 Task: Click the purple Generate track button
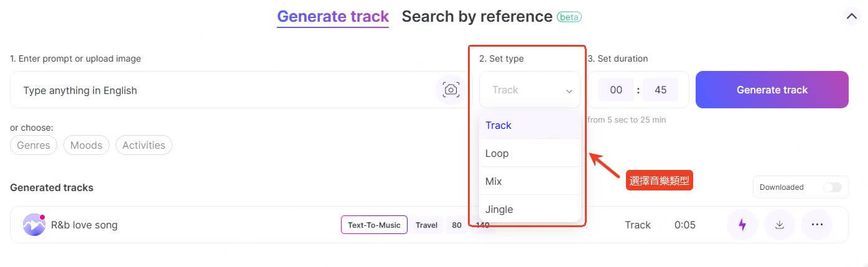(x=772, y=90)
